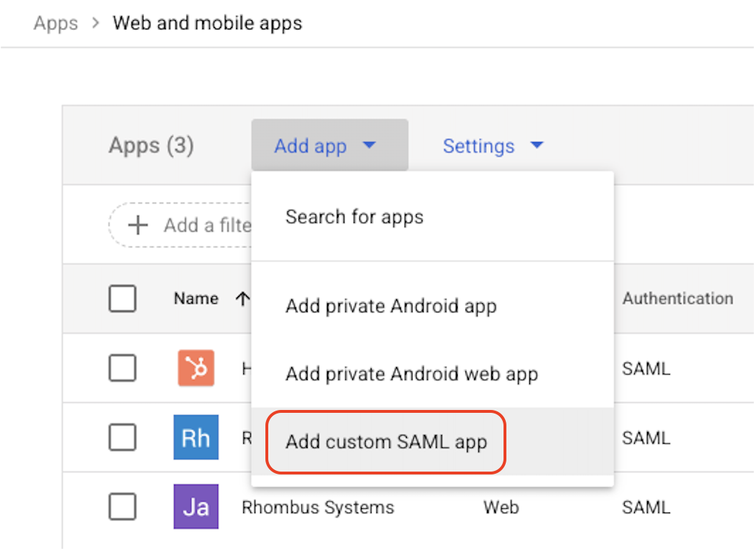This screenshot has height=549, width=756.
Task: Click the plus icon beside Add a filter
Action: 138,225
